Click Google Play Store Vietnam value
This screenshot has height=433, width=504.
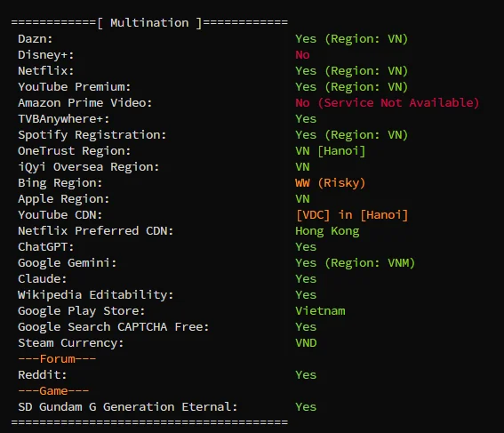[320, 311]
